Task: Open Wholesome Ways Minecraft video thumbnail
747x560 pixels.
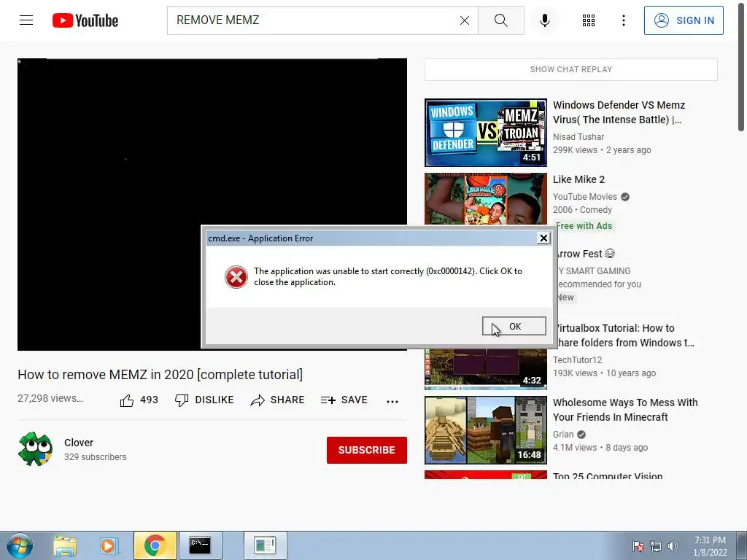Action: coord(485,430)
